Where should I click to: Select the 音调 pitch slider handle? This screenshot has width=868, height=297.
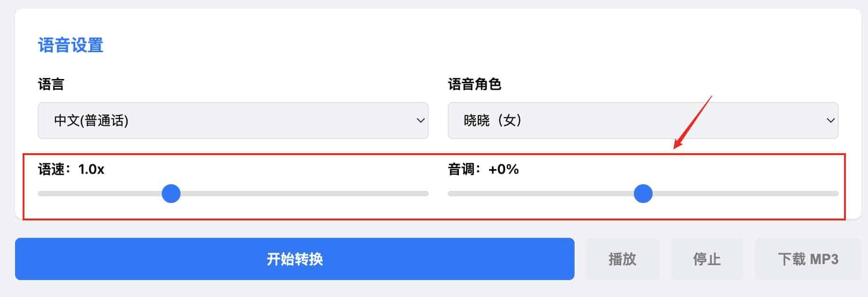643,194
